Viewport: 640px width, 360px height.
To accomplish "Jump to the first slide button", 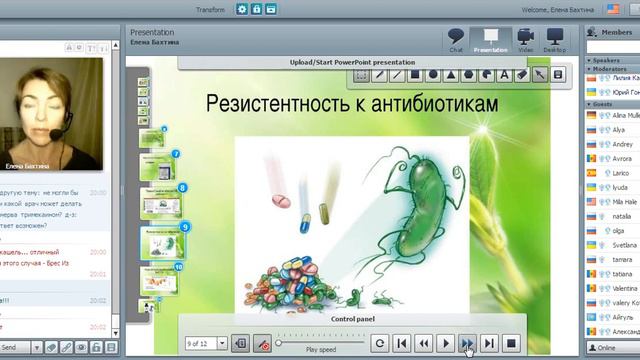I will coord(402,343).
